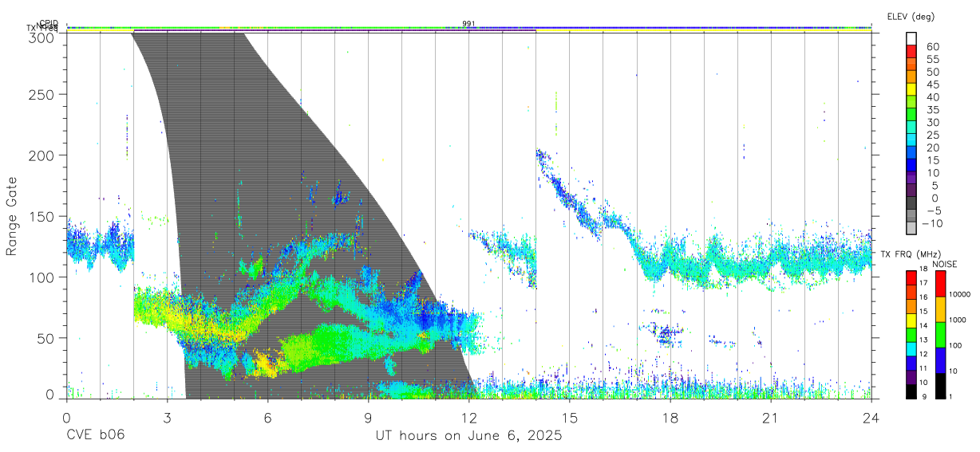Click the ELEV legend value "60"
980x452 pixels.
[x=932, y=46]
